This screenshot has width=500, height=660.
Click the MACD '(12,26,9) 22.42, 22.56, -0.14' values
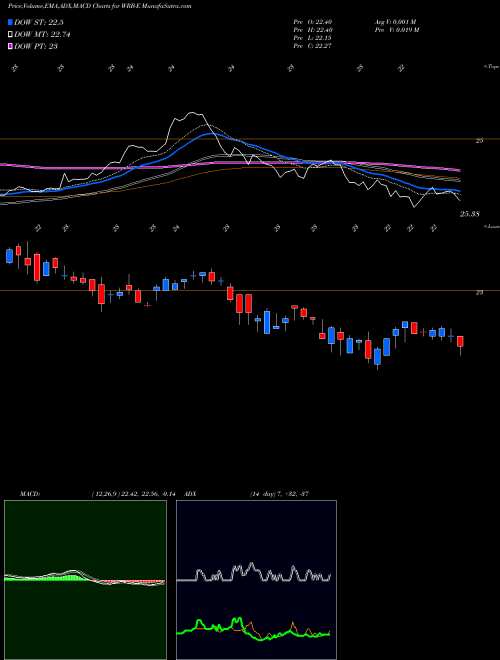coord(133,493)
